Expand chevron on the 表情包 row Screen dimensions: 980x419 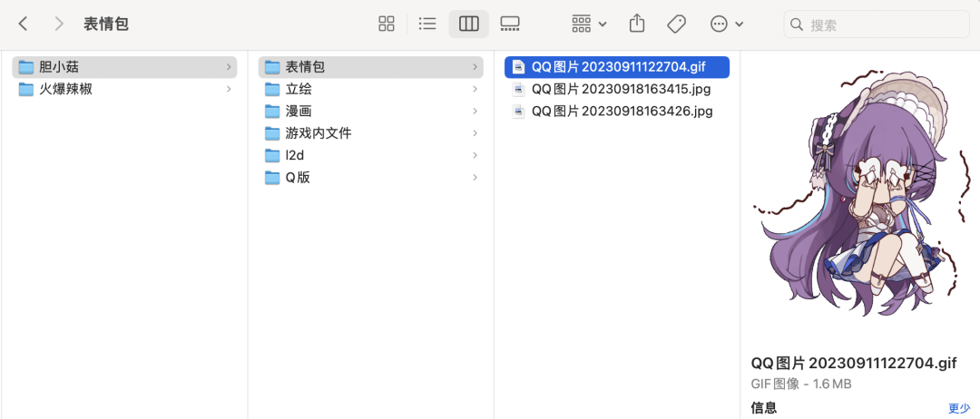475,67
